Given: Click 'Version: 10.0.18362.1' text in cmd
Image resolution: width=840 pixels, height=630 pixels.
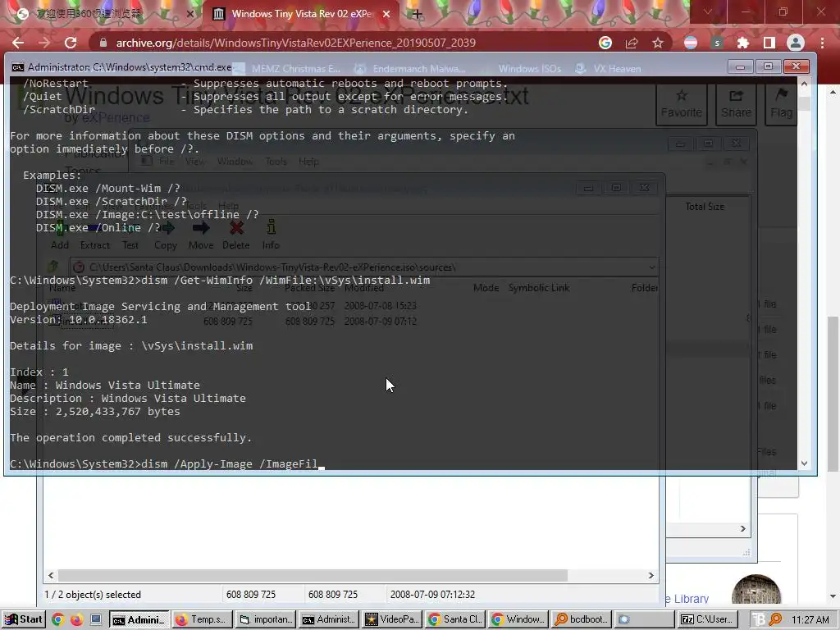Looking at the screenshot, I should pos(78,320).
